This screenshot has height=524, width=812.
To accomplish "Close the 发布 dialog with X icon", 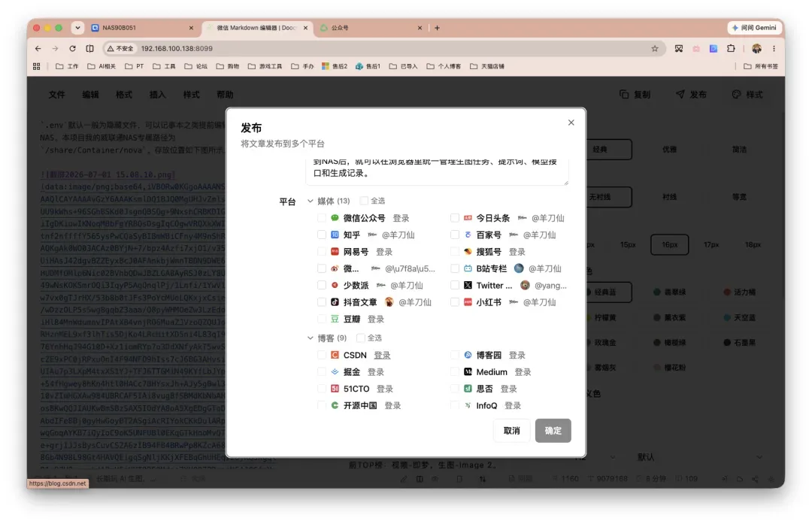I will [x=571, y=123].
